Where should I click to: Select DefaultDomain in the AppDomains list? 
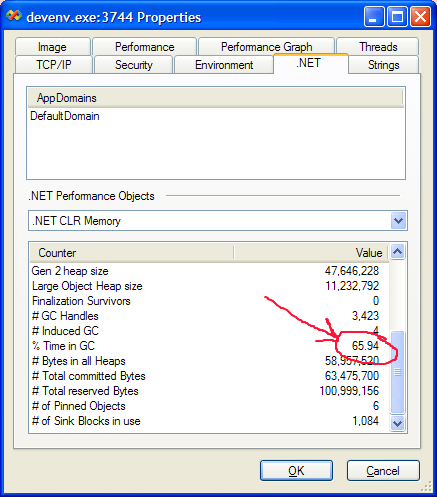click(65, 116)
